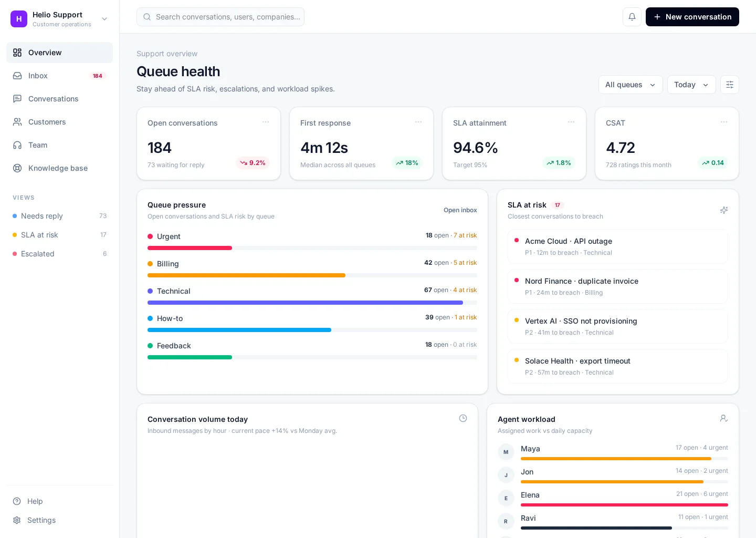The height and width of the screenshot is (538, 756).
Task: Open Help in the sidebar
Action: click(x=59, y=501)
